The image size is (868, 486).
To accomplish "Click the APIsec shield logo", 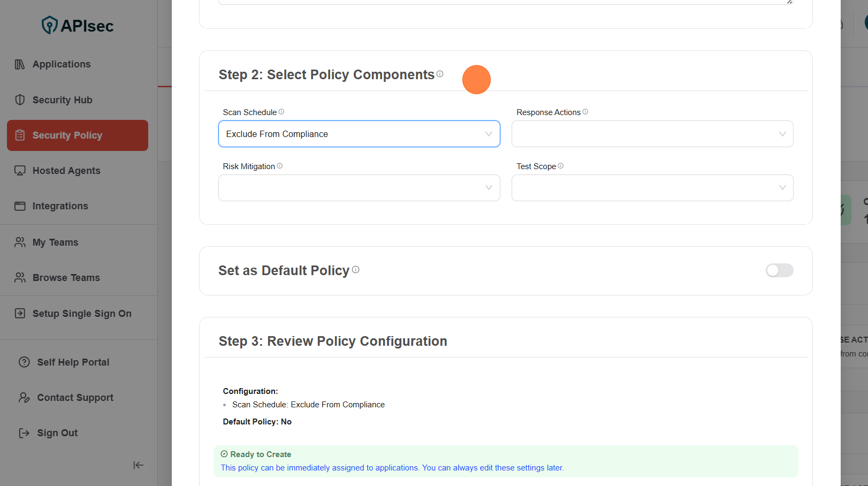I will (x=50, y=25).
